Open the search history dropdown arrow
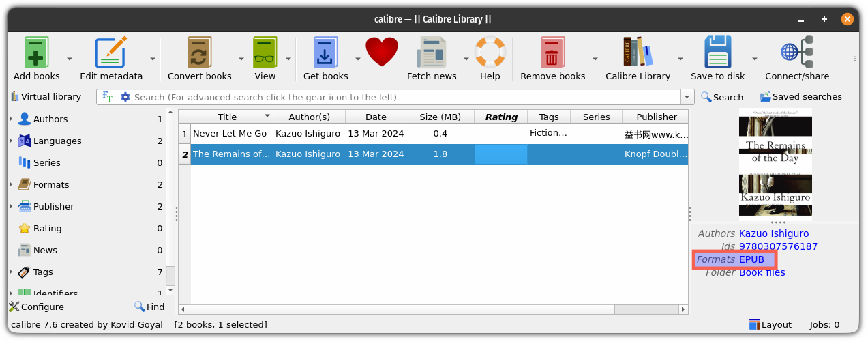This screenshot has height=342, width=868. (x=687, y=97)
